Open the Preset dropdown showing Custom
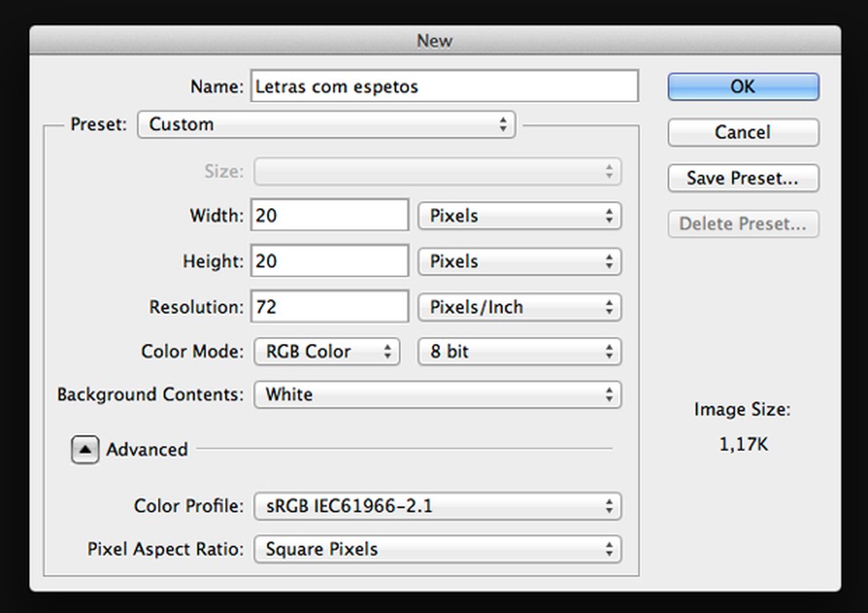This screenshot has height=613, width=868. tap(326, 124)
